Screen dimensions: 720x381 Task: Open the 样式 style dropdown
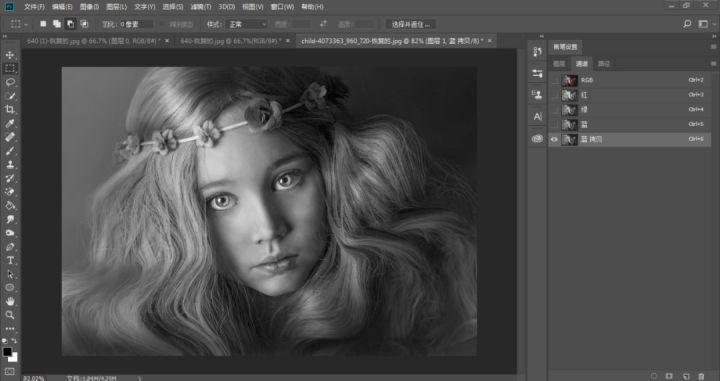pos(248,24)
